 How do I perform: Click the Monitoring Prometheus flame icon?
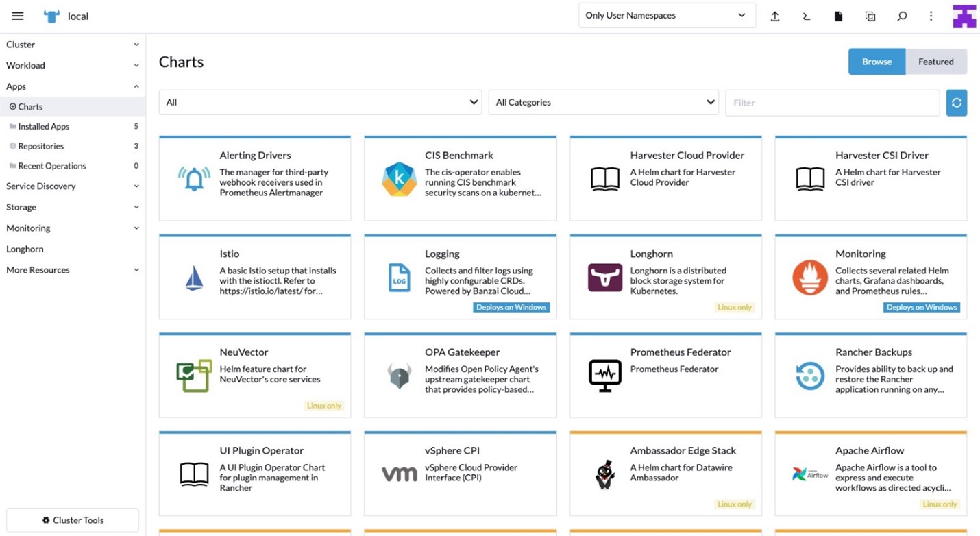tap(810, 278)
